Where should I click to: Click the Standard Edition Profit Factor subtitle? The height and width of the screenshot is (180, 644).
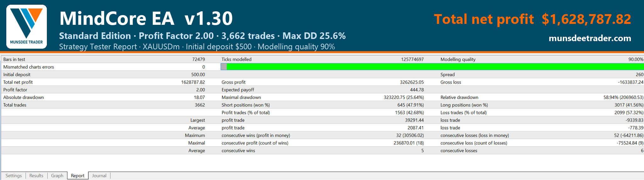[x=203, y=36]
